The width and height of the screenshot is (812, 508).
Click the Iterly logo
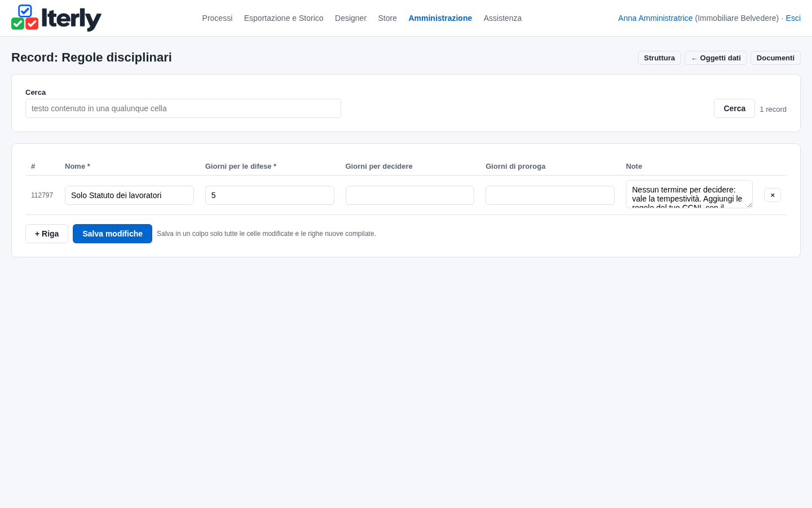tap(56, 18)
